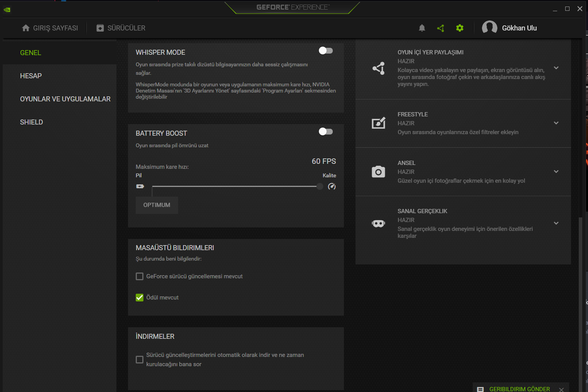The height and width of the screenshot is (392, 588).
Task: Close the GERİBİLDİRİM GÖNDER bar
Action: tap(561, 390)
